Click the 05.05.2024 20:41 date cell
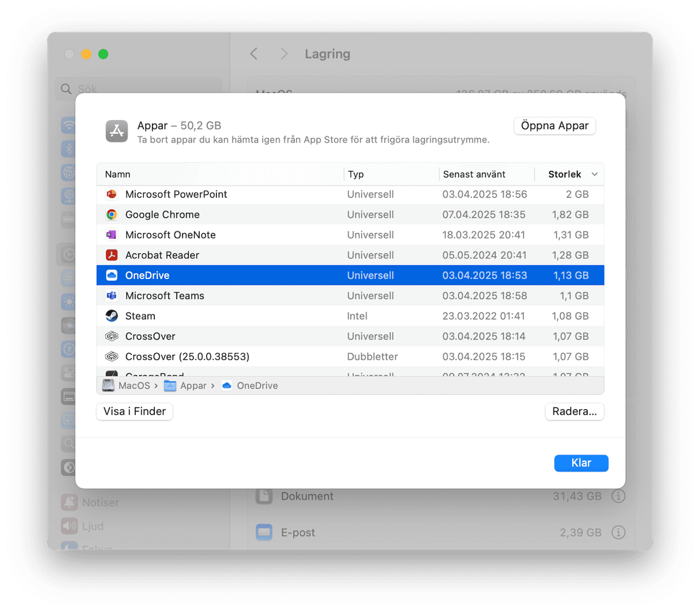 click(484, 255)
